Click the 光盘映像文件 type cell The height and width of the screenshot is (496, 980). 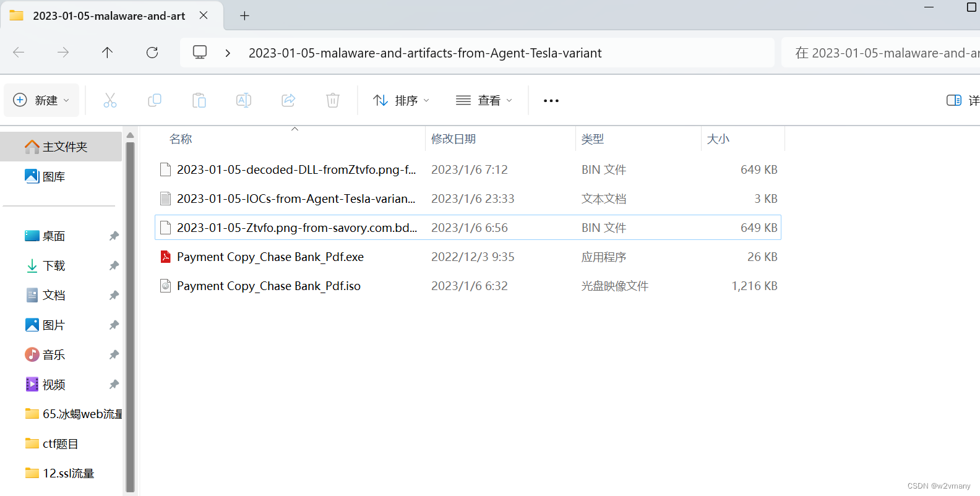[x=615, y=286]
